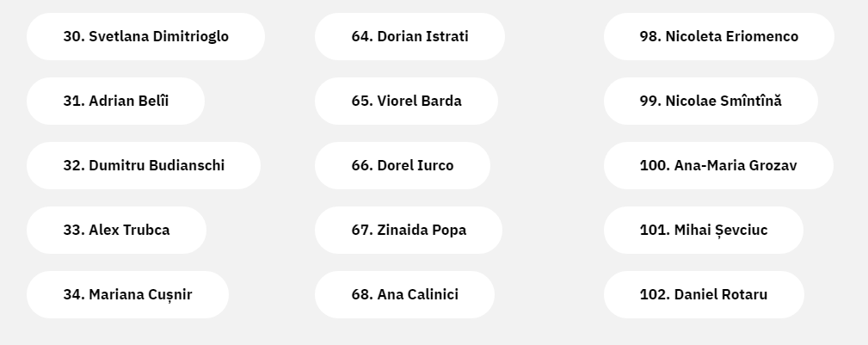Click the Nicolae Smîntînă pill
Viewport: 868px width, 345px height.
tap(711, 102)
